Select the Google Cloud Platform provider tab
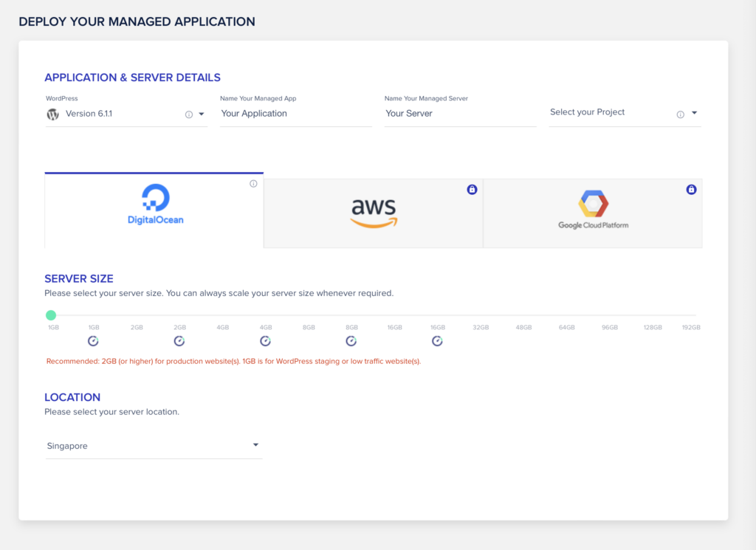 click(593, 213)
